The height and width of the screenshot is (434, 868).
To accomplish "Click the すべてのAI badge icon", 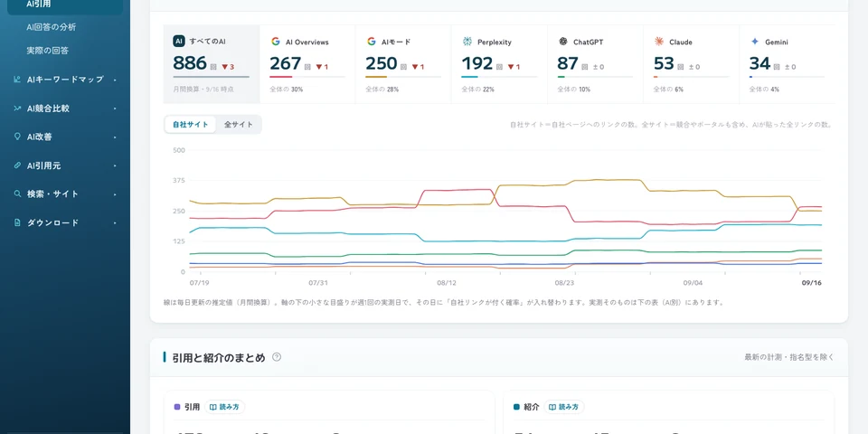I will point(179,41).
